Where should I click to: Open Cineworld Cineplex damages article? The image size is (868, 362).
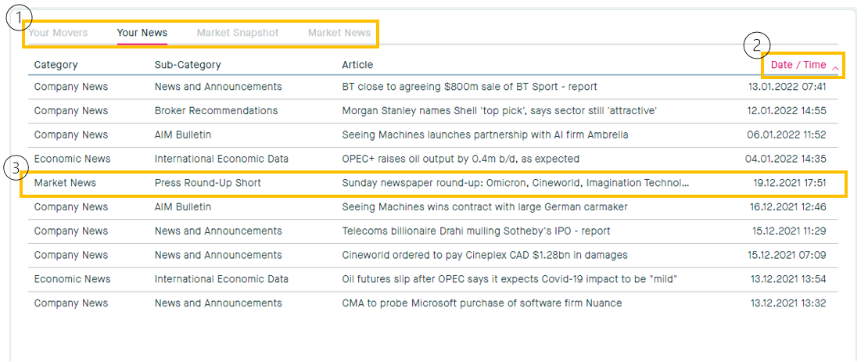click(x=485, y=255)
